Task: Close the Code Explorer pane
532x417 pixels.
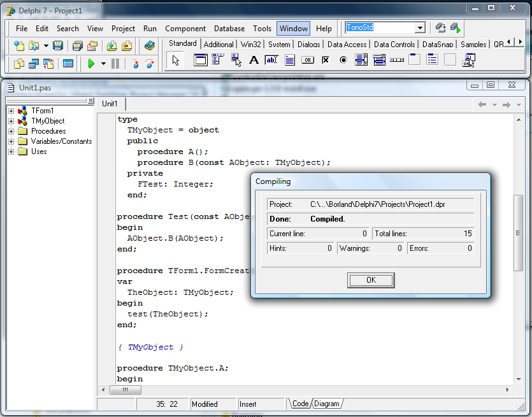Action: pos(90,101)
